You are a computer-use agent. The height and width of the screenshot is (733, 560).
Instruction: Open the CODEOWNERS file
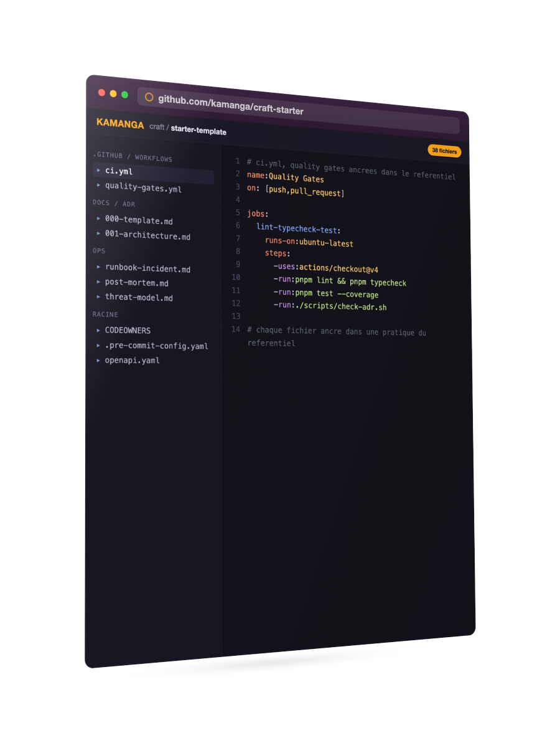128,330
